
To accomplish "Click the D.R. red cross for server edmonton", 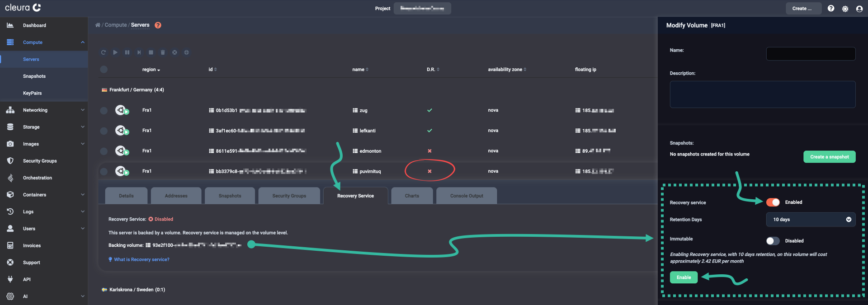I will coord(429,151).
